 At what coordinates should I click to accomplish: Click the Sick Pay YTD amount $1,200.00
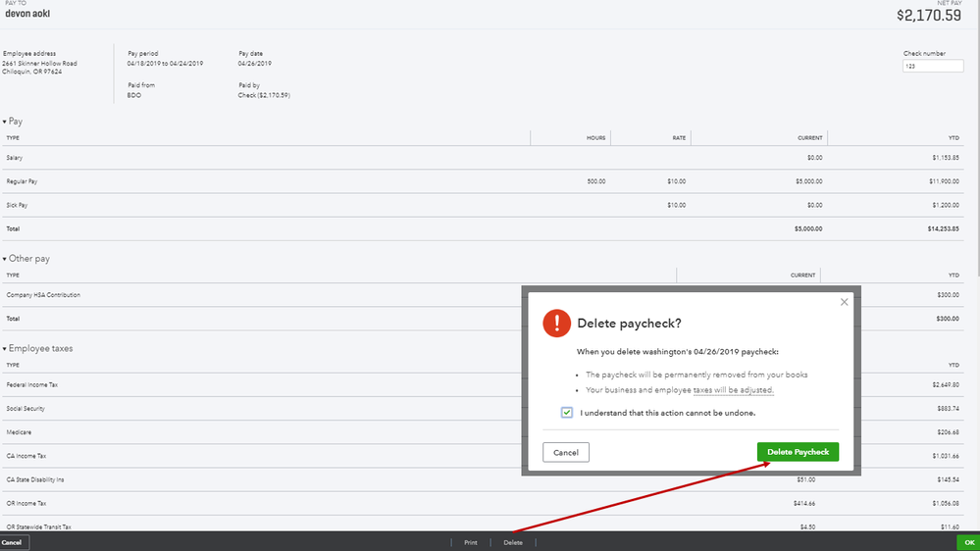pos(946,205)
